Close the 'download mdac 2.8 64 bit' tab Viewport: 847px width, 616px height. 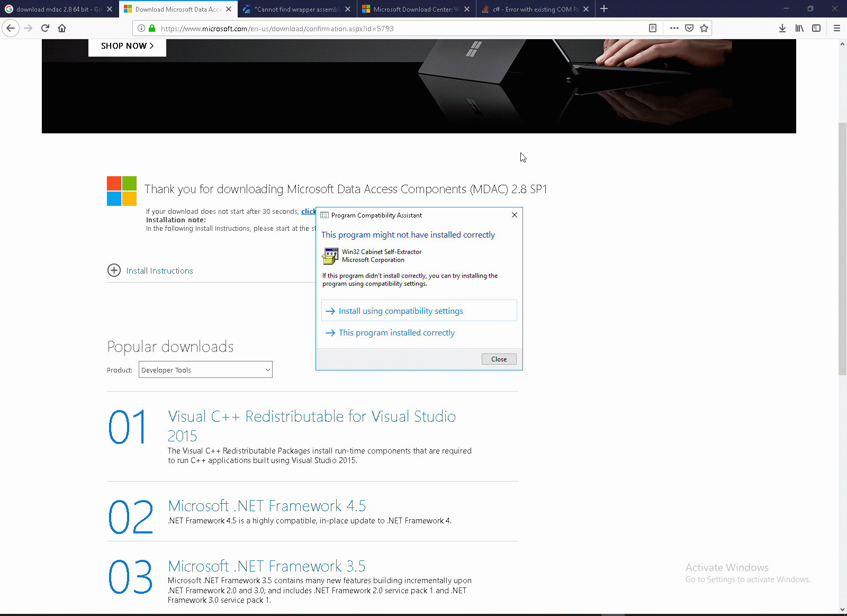(x=110, y=9)
